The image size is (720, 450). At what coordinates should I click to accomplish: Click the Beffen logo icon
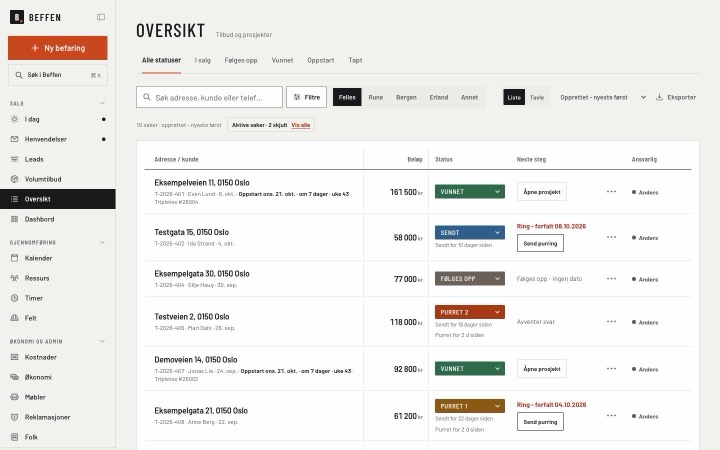(x=17, y=17)
